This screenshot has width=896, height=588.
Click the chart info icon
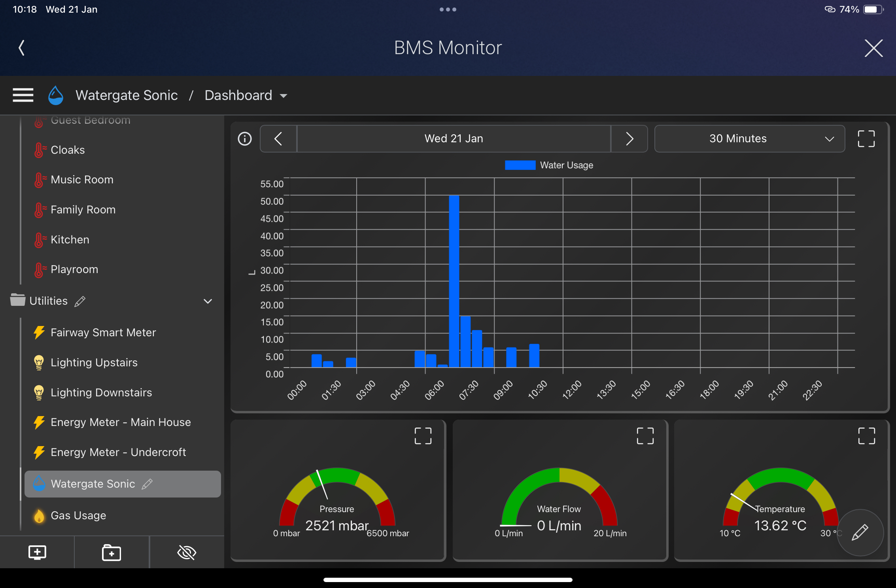pos(245,139)
